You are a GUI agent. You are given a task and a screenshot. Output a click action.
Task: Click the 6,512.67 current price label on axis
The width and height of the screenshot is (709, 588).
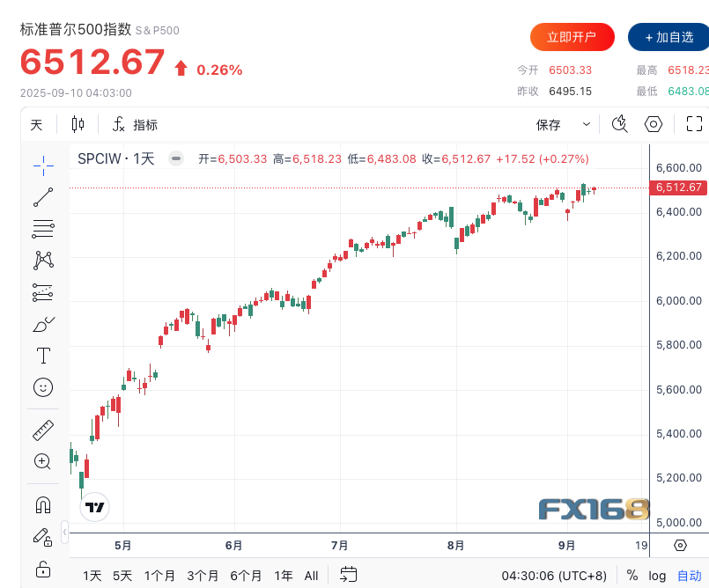(x=678, y=187)
